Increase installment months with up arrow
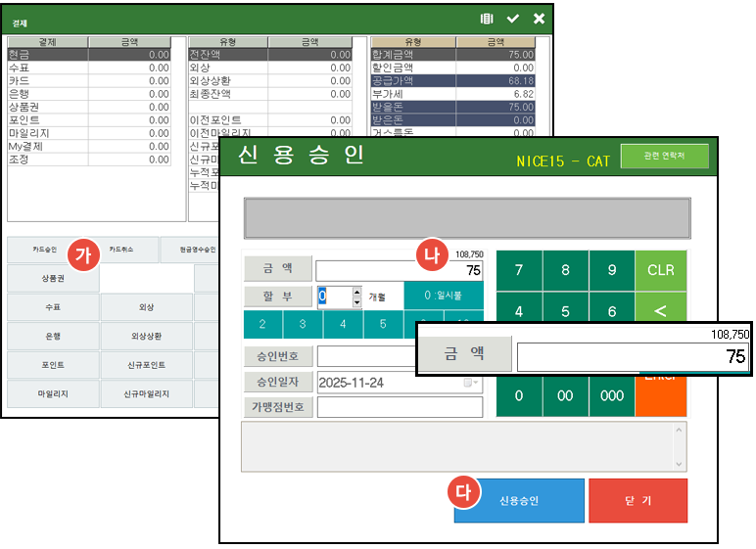Image resolution: width=756 pixels, height=549 pixels. pos(356,292)
